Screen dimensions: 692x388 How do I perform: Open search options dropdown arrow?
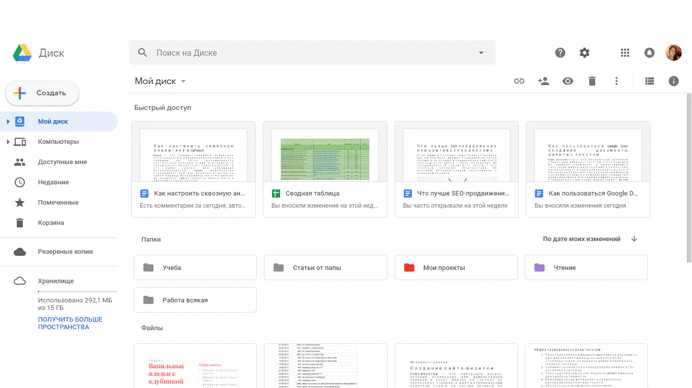(481, 53)
